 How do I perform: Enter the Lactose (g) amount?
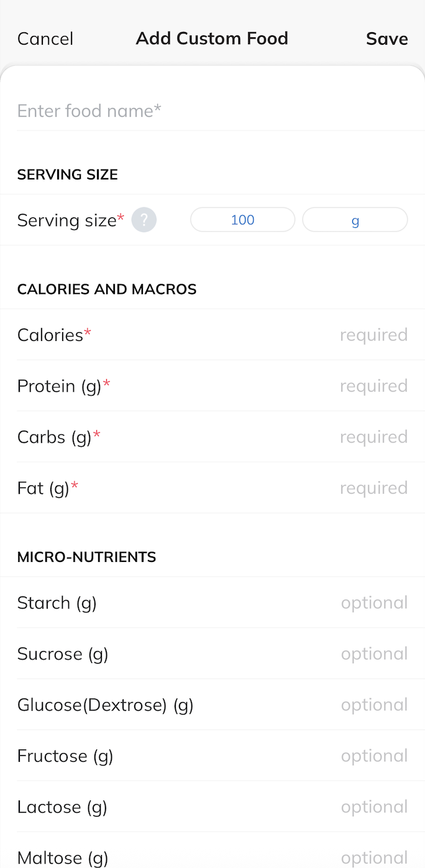[373, 807]
